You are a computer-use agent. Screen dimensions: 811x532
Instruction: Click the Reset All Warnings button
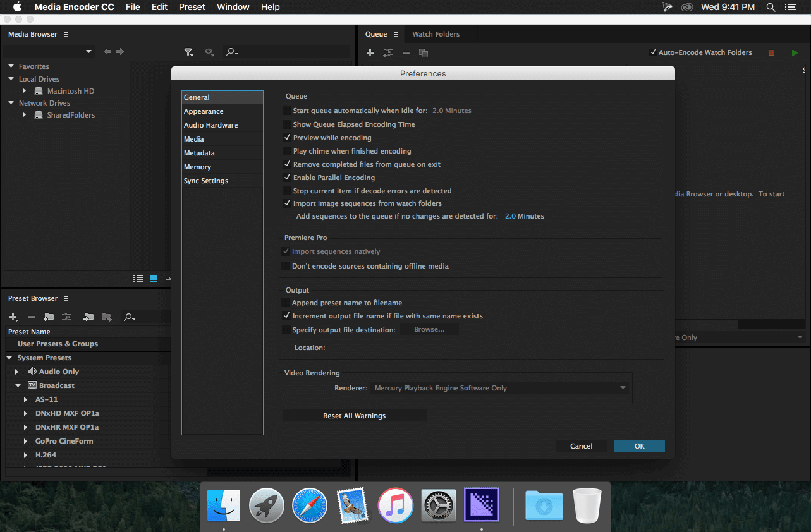354,415
